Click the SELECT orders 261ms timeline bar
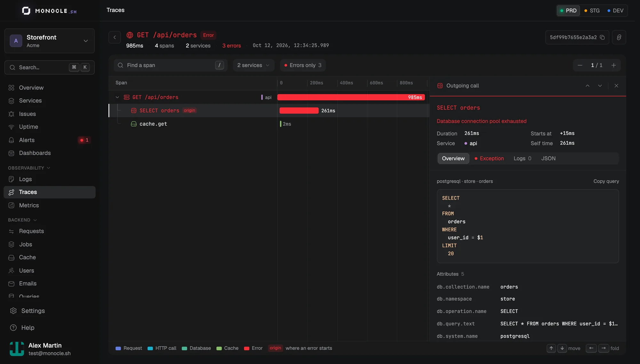The width and height of the screenshot is (640, 364). point(299,111)
